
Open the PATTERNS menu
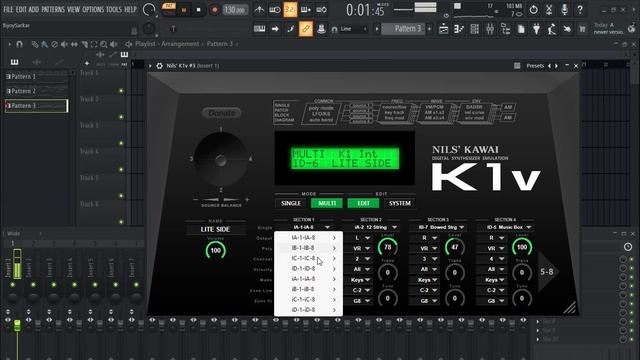click(x=53, y=9)
